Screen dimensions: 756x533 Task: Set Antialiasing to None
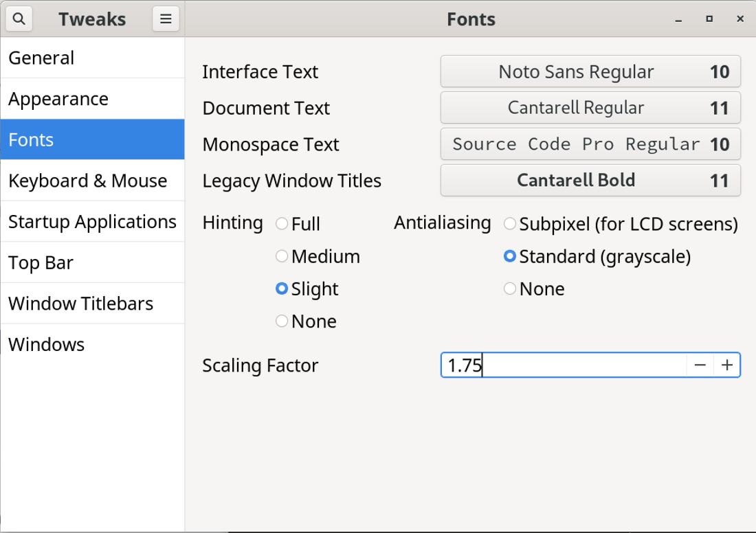(510, 289)
